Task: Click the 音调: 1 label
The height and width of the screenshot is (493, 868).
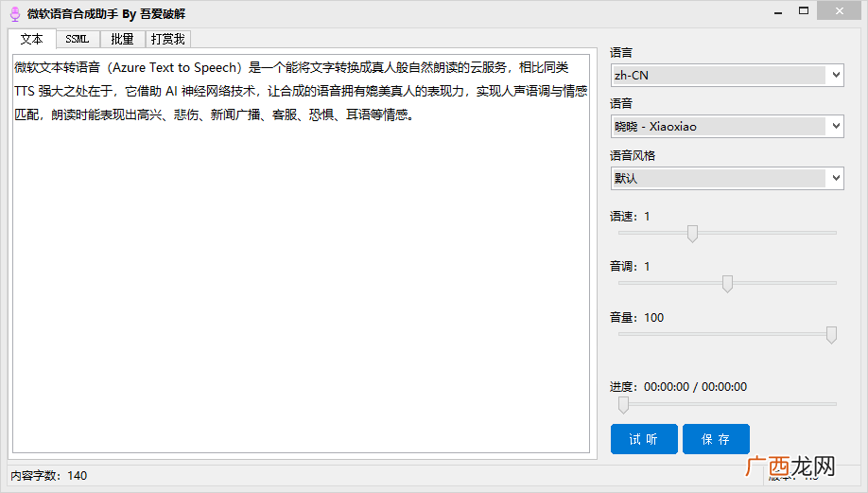Action: (x=630, y=267)
